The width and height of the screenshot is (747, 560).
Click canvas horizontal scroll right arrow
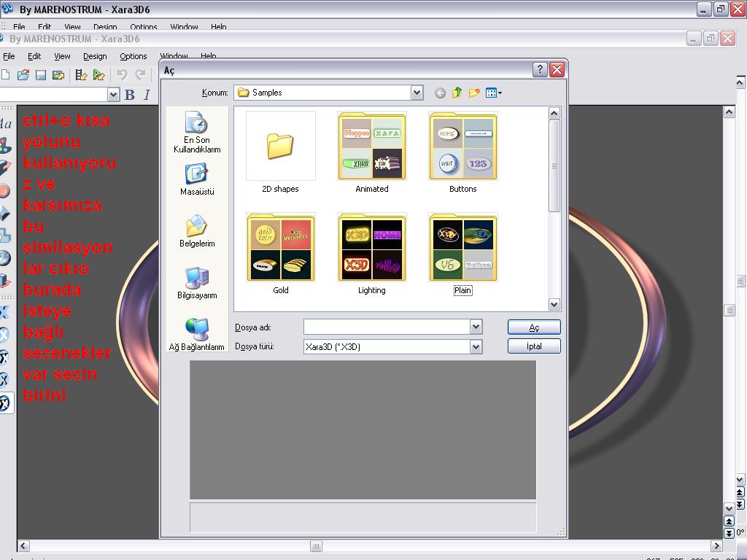(716, 545)
